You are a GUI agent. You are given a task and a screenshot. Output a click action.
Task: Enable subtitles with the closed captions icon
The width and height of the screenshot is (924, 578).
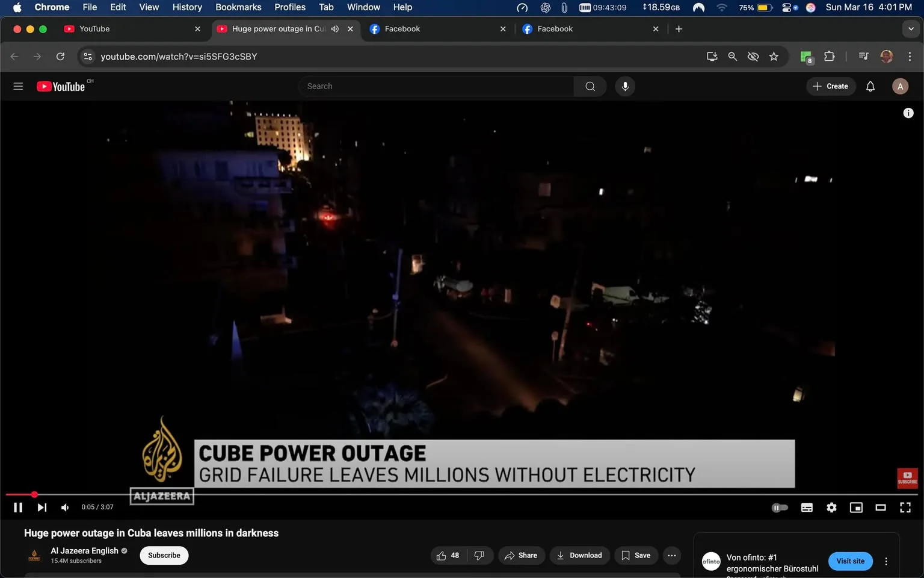point(807,507)
